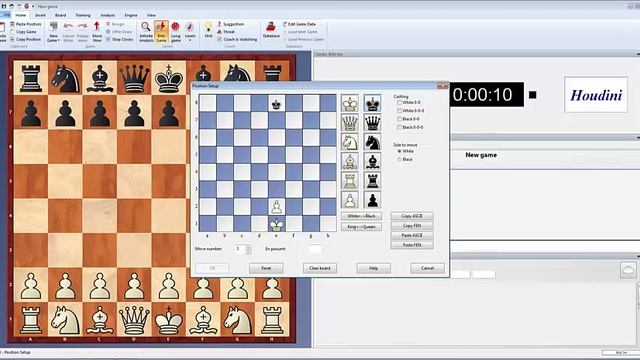Click the Copy FEN button
Viewport: 640px width, 360px height.
412,226
